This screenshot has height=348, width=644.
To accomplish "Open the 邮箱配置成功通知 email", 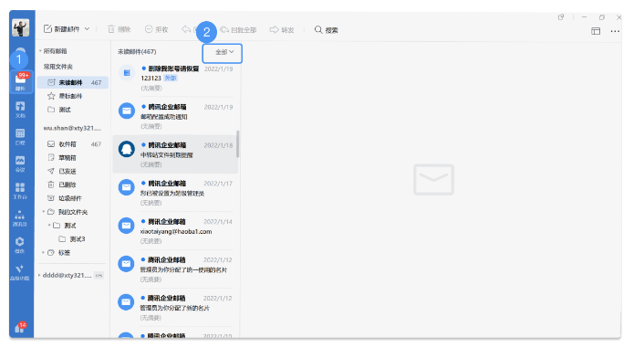I will 175,116.
